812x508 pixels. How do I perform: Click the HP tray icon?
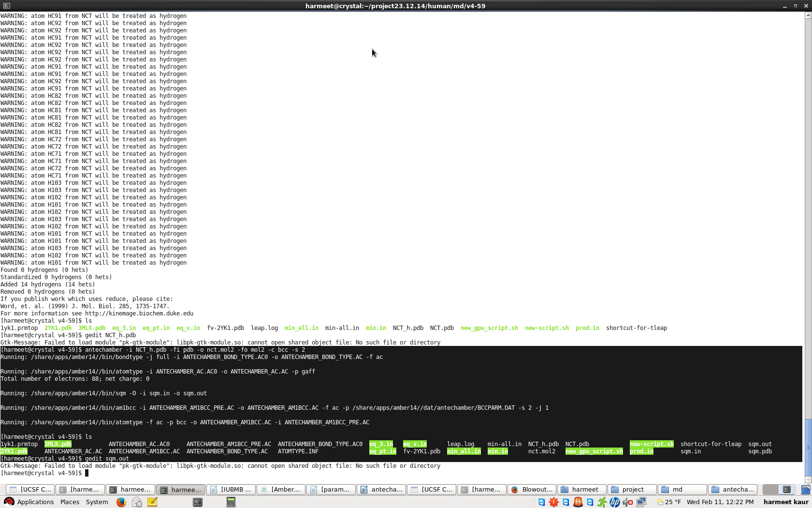614,502
